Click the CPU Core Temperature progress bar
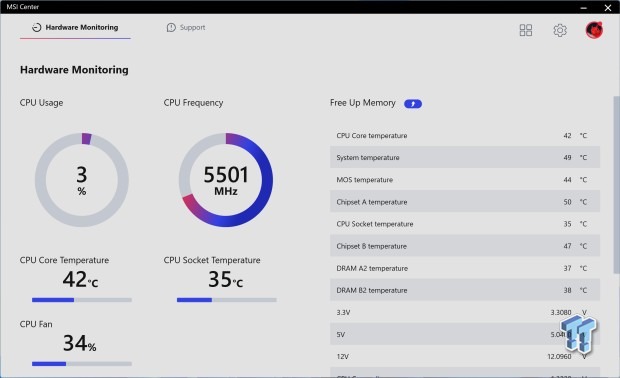 (82, 300)
